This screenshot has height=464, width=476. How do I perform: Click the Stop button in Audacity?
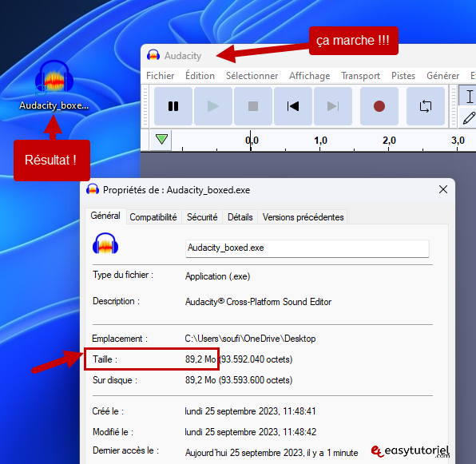[253, 106]
